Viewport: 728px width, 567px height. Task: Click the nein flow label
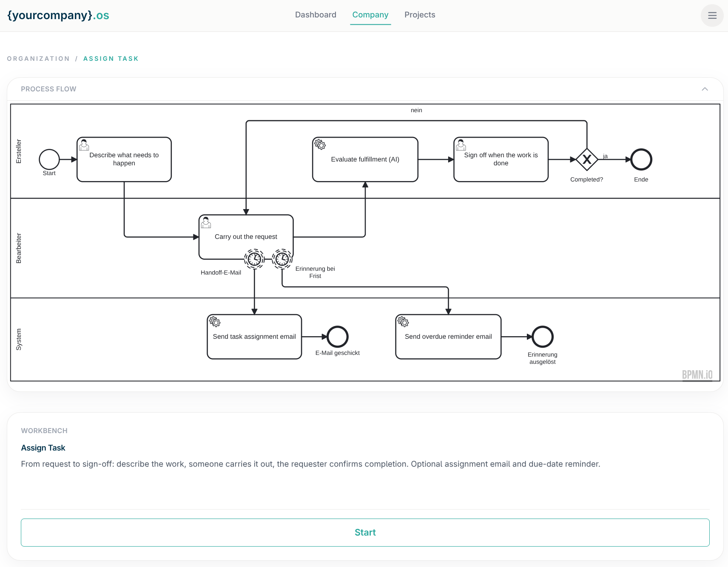(416, 110)
